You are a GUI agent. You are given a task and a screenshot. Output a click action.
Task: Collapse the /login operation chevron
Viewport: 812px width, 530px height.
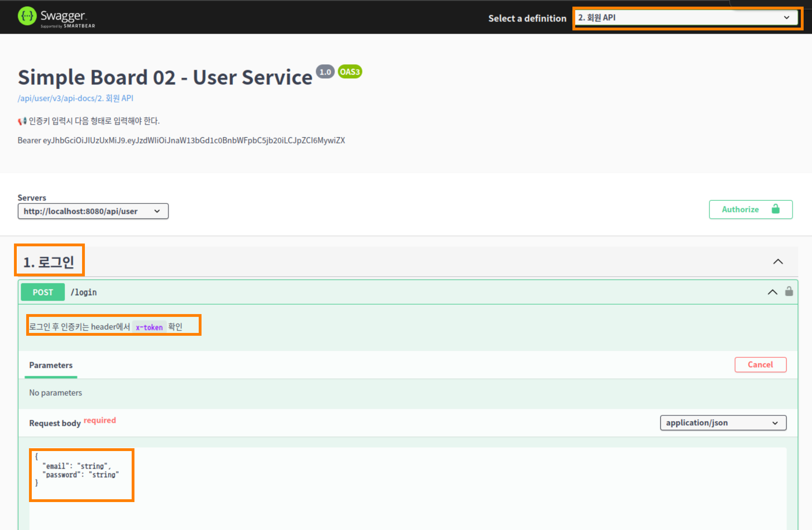[772, 292]
